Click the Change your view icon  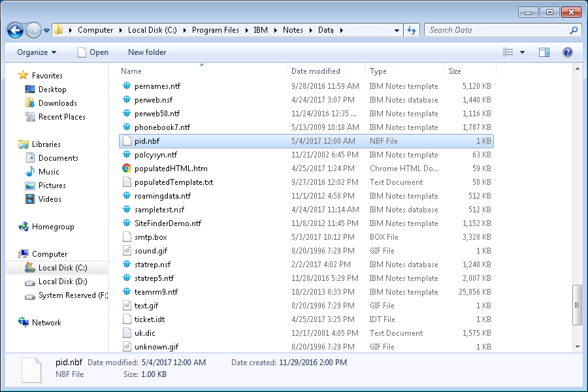click(508, 52)
